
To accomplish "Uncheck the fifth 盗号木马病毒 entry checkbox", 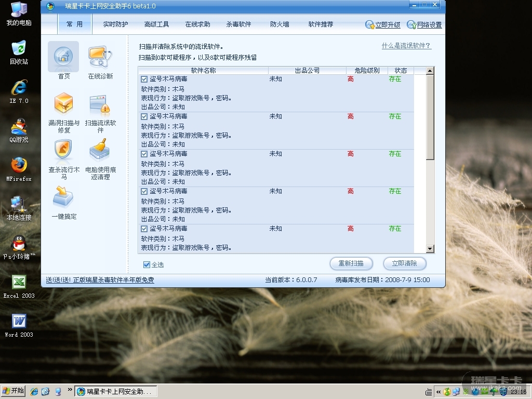I will pyautogui.click(x=144, y=229).
